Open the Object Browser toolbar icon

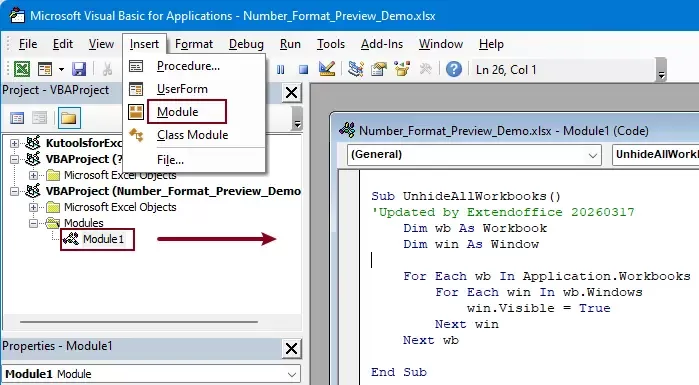tap(402, 69)
